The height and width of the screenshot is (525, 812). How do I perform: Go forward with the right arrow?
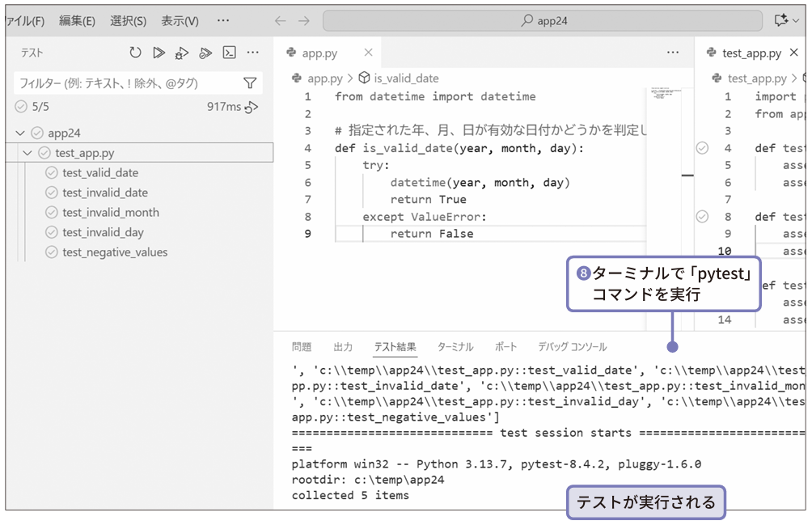(x=304, y=21)
